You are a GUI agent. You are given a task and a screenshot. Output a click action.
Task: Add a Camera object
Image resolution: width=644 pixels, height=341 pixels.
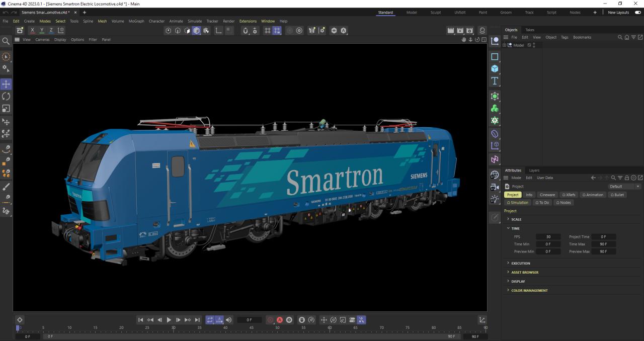(x=495, y=187)
